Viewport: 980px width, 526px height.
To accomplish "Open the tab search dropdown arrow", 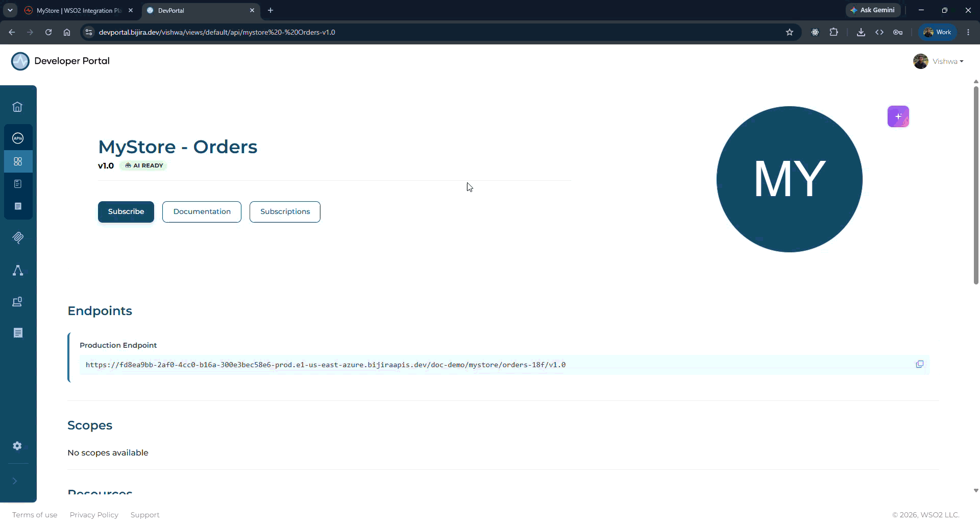I will tap(10, 10).
